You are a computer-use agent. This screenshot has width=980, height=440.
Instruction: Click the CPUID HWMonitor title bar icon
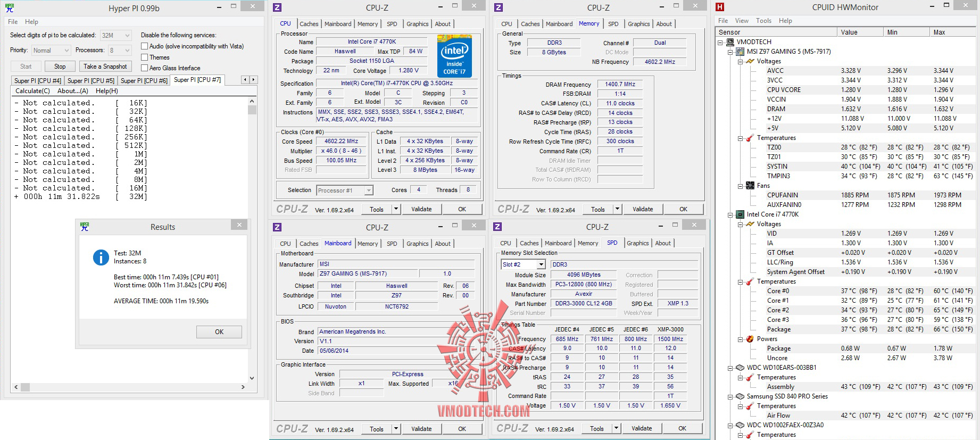point(720,7)
